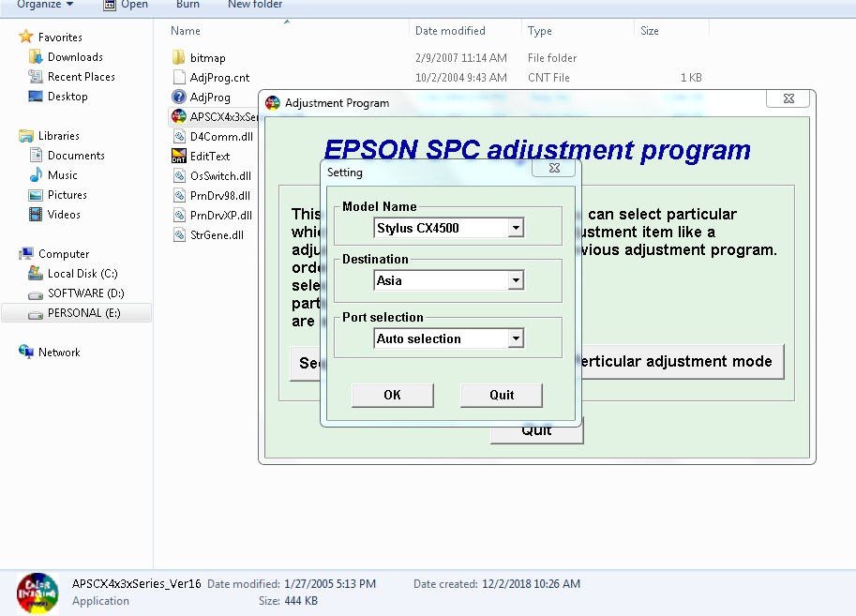856x616 pixels.
Task: Open the Videos library icon
Action: tap(36, 214)
